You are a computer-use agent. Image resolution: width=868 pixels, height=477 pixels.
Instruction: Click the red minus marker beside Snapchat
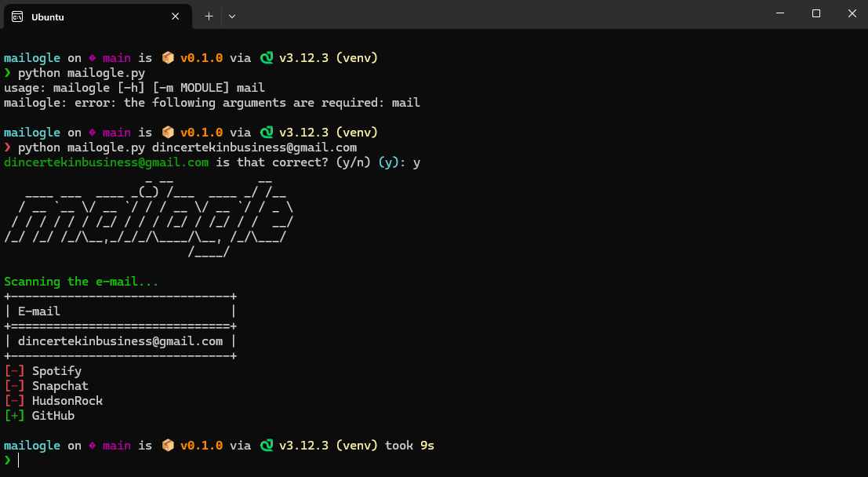(14, 385)
